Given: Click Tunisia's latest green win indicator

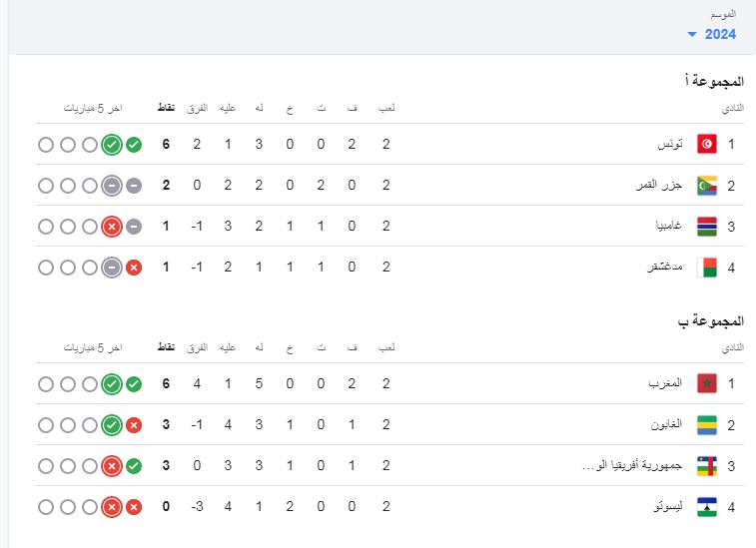Looking at the screenshot, I should coord(134,145).
